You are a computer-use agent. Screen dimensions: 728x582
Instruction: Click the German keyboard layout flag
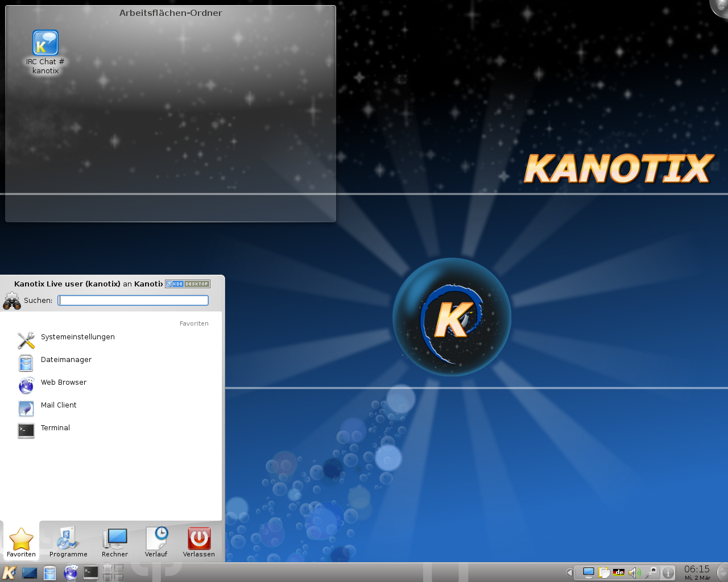(619, 572)
